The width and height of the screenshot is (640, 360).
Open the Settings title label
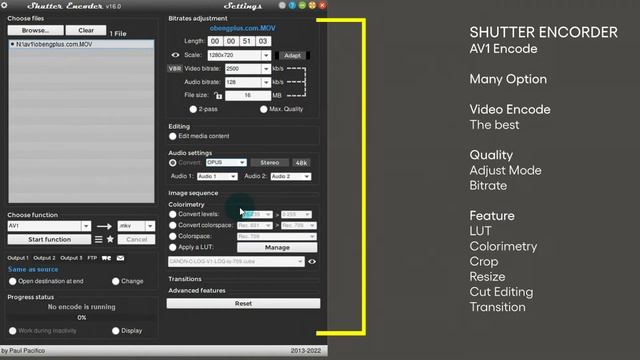(x=243, y=6)
